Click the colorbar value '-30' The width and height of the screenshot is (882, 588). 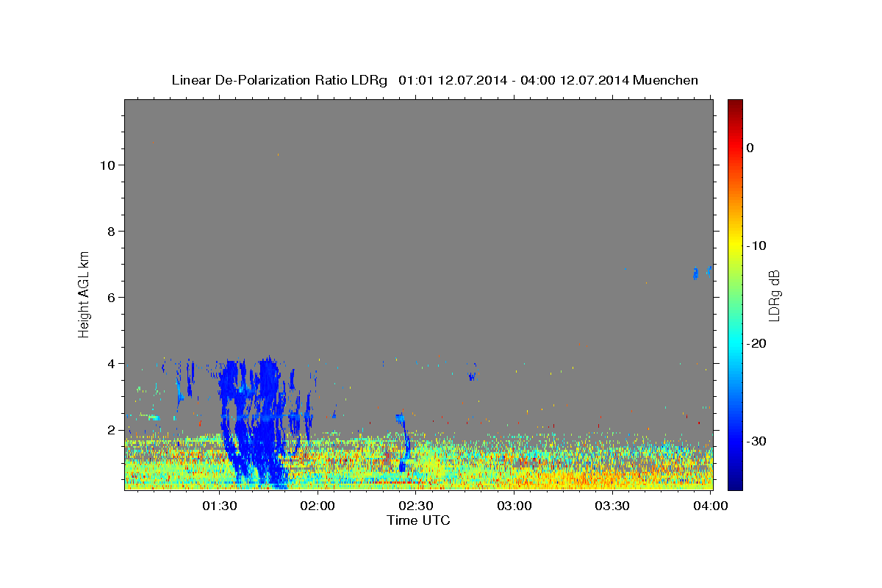pos(757,441)
